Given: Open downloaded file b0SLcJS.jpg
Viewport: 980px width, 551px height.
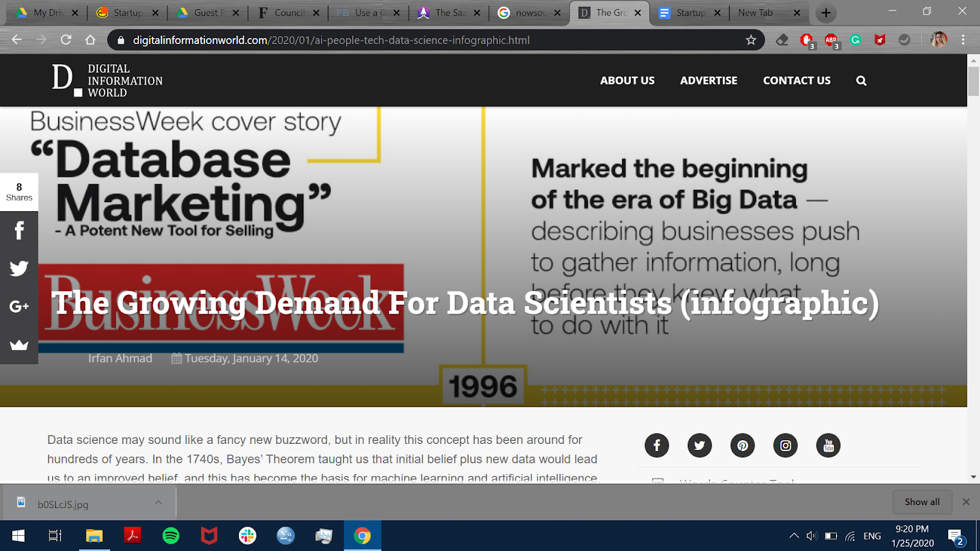Looking at the screenshot, I should 63,504.
